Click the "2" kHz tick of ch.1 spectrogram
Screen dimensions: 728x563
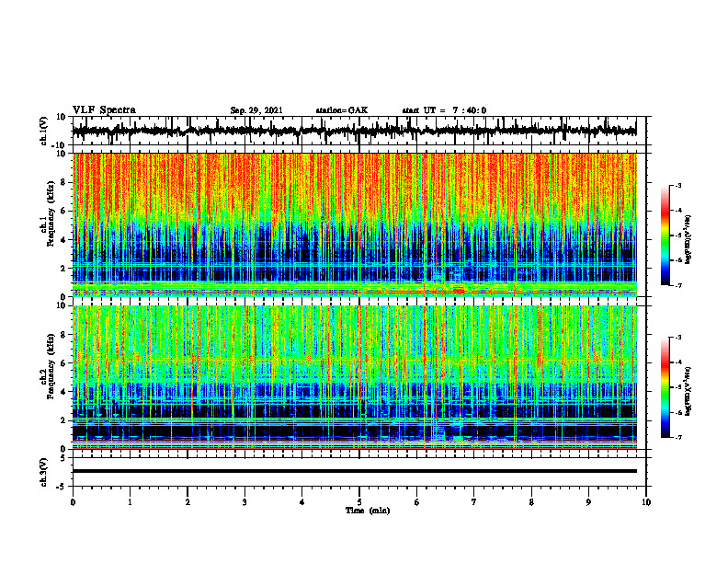[63, 269]
